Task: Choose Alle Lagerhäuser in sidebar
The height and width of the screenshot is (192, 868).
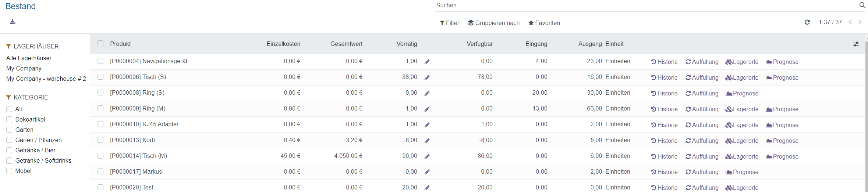Action: (x=29, y=58)
